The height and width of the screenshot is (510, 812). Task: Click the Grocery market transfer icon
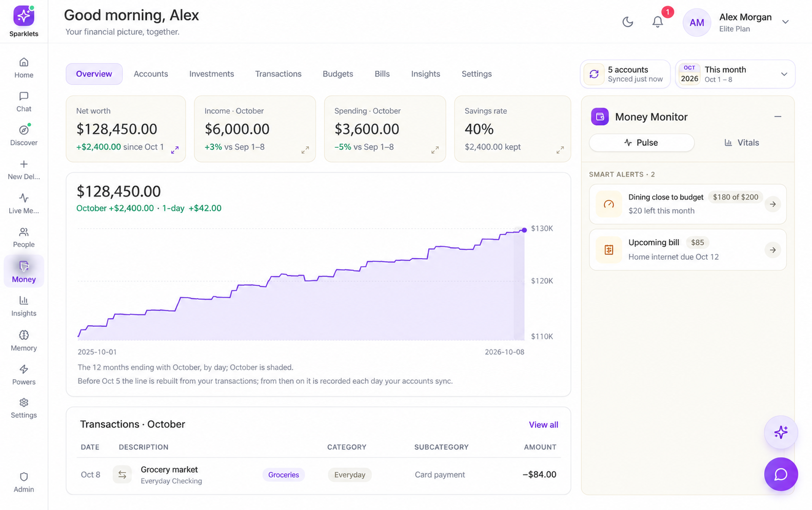point(122,475)
